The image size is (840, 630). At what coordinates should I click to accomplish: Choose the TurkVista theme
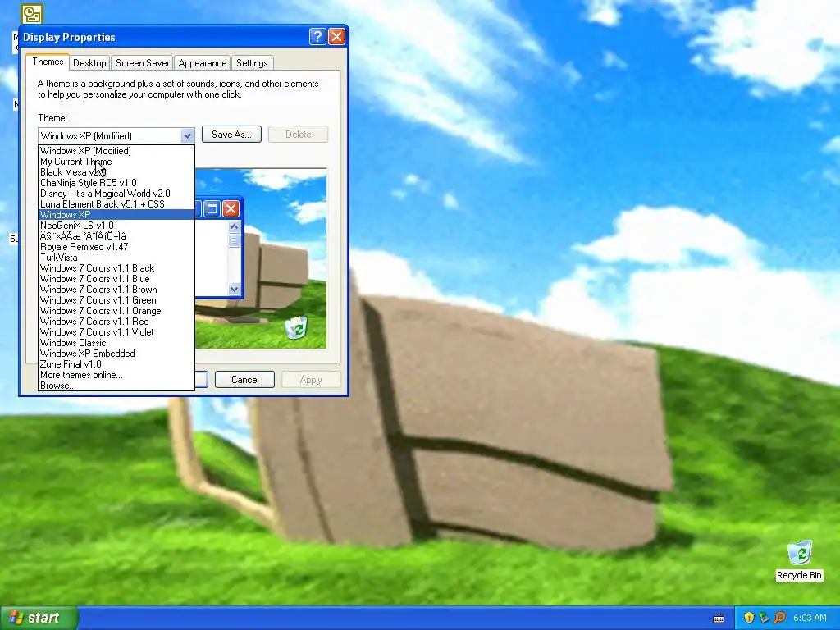(x=116, y=258)
